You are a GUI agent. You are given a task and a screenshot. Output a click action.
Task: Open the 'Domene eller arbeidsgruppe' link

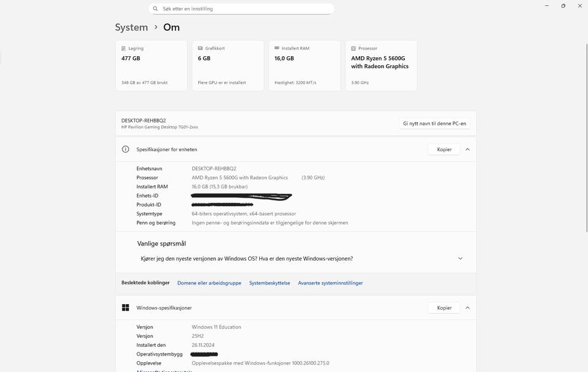pos(209,283)
